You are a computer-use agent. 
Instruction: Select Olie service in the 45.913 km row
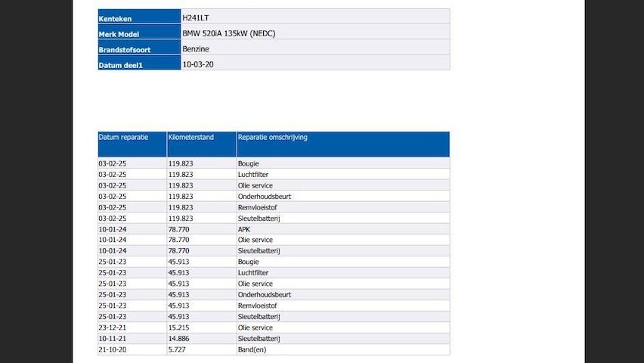tap(255, 284)
